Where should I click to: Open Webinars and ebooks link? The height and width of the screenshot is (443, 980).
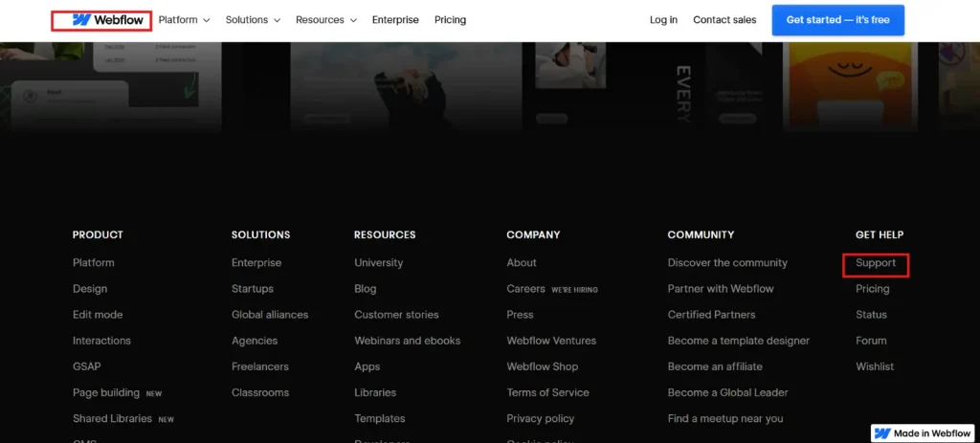[x=407, y=341]
